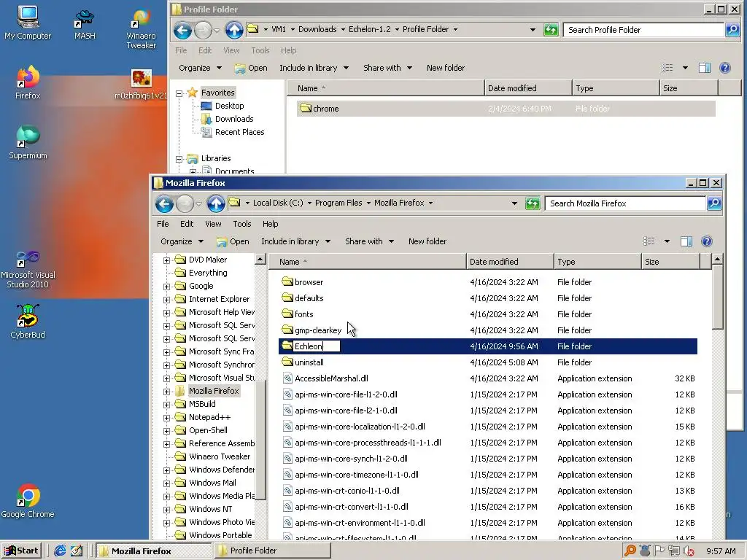Launch Firefox desktop shortcut

click(28, 82)
